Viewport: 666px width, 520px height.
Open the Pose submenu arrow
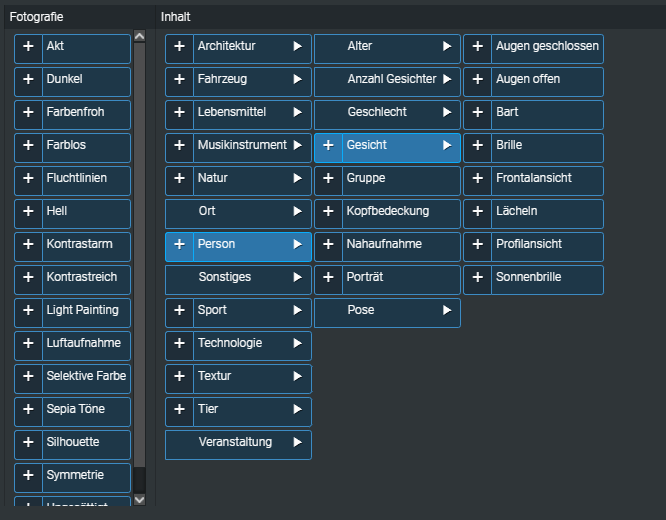446,312
